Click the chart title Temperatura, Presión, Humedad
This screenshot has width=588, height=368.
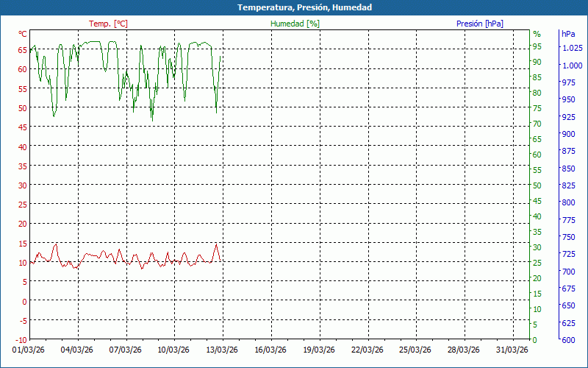294,7
